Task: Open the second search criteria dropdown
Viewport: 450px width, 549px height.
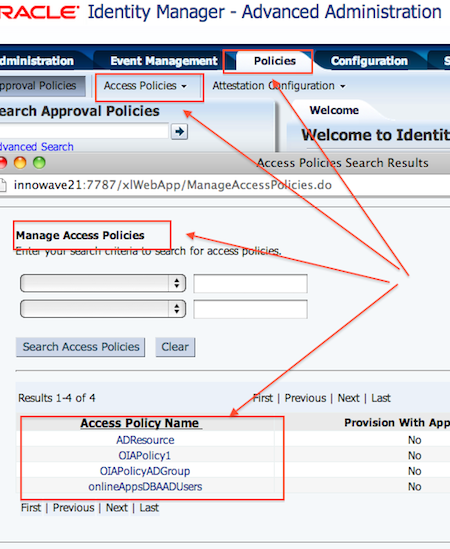Action: 103,309
